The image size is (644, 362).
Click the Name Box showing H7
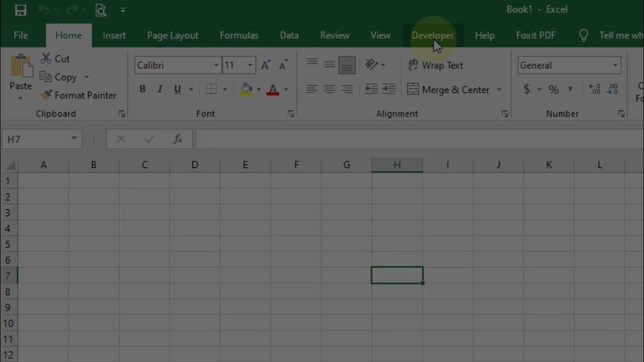[x=41, y=139]
